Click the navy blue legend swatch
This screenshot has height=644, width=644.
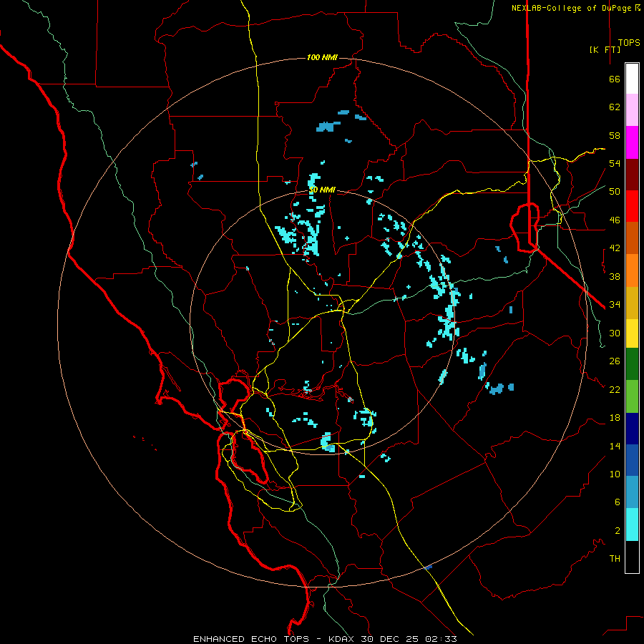click(632, 429)
